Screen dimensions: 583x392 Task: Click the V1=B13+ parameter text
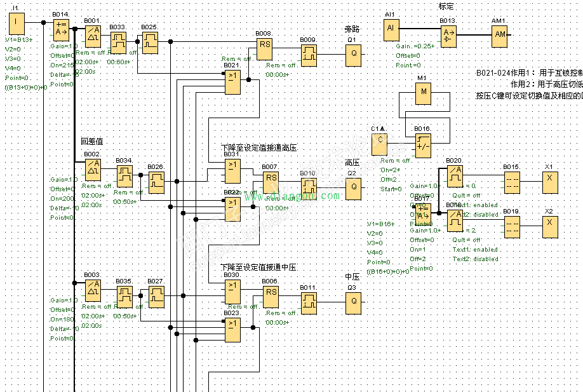pos(19,39)
